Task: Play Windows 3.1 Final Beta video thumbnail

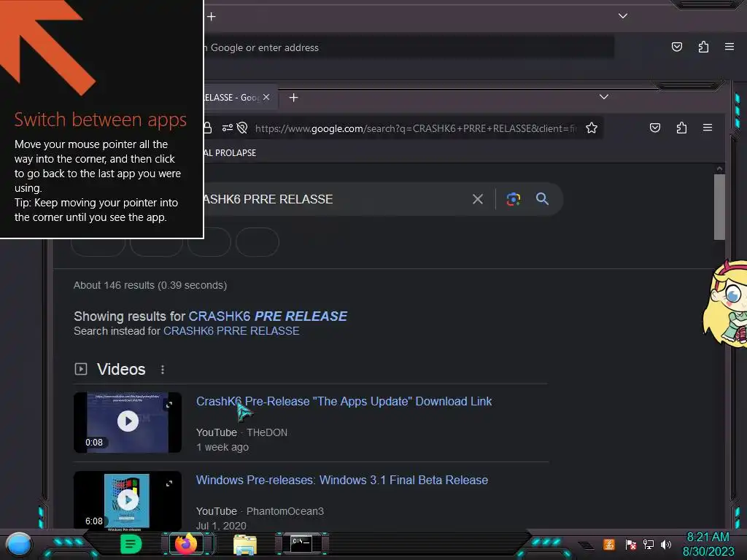Action: pyautogui.click(x=128, y=500)
